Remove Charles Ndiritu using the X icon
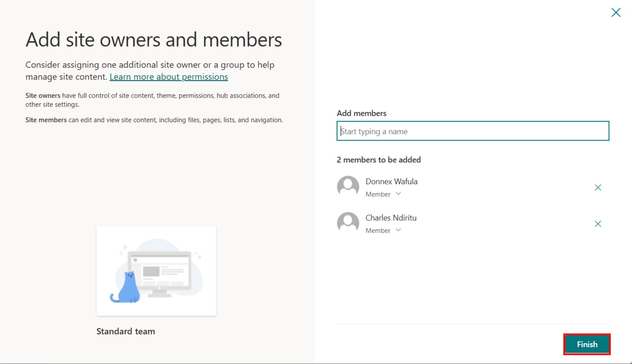Screen dimensions: 632x364 [x=598, y=224]
